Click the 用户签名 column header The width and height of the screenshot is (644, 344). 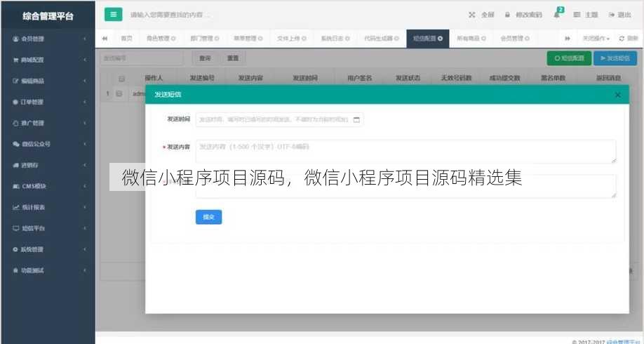pyautogui.click(x=359, y=78)
